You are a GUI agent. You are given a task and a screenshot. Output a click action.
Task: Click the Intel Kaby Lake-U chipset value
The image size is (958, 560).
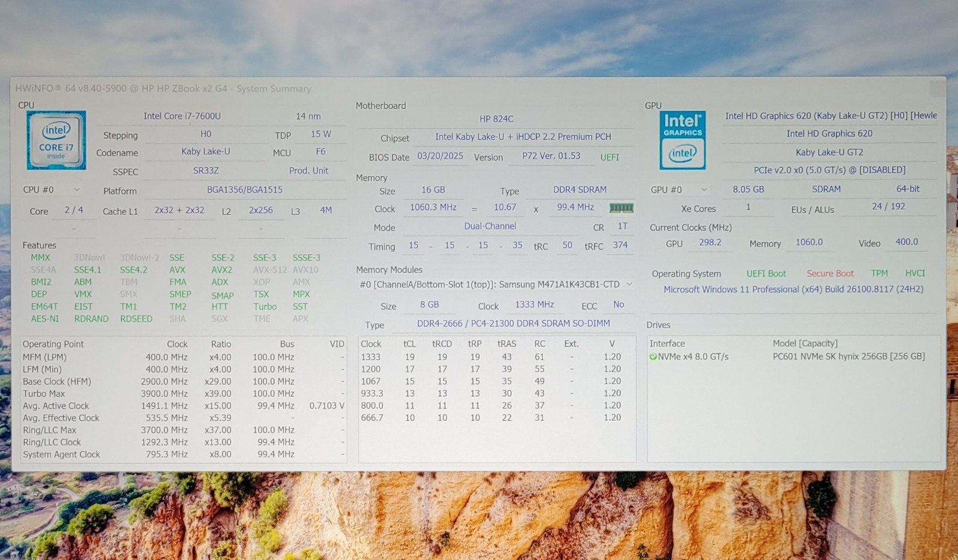coord(523,137)
